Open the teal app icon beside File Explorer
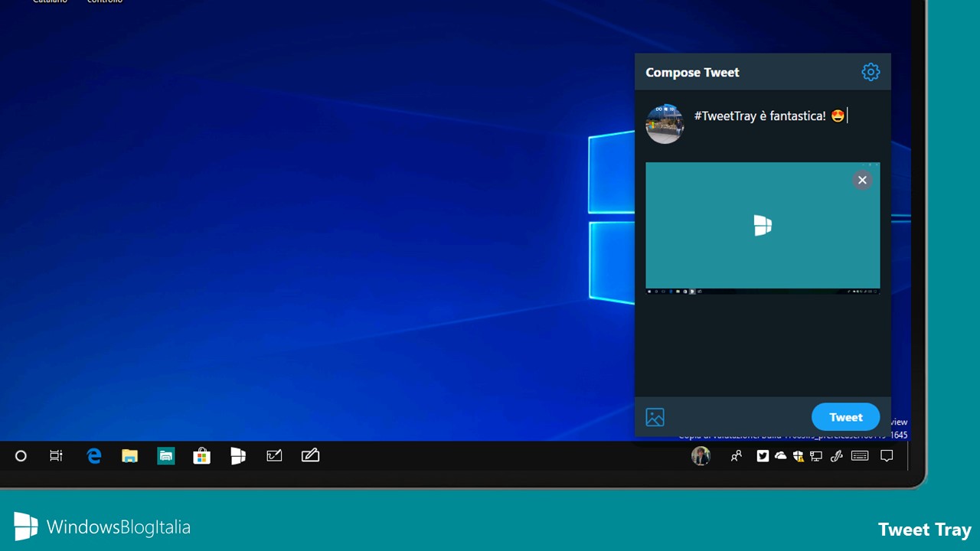The height and width of the screenshot is (551, 980). point(165,456)
